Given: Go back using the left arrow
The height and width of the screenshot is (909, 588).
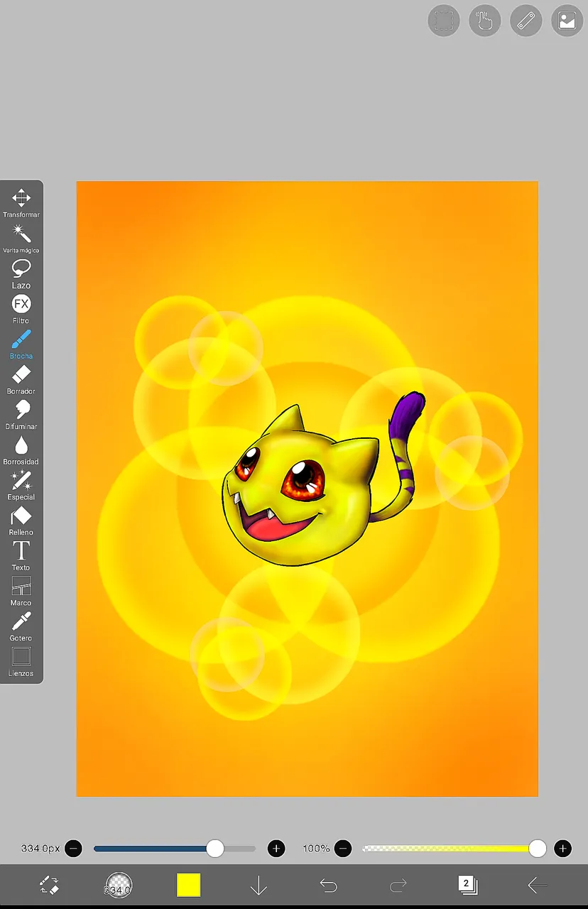Looking at the screenshot, I should (538, 885).
